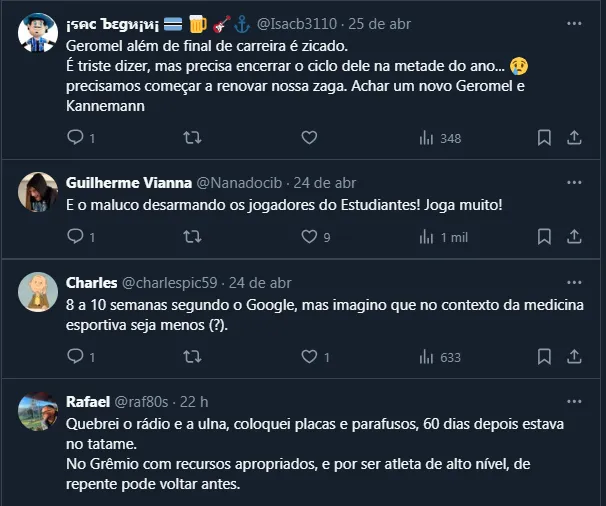The width and height of the screenshot is (606, 506).
Task: Share the Charles tweet
Action: (574, 357)
